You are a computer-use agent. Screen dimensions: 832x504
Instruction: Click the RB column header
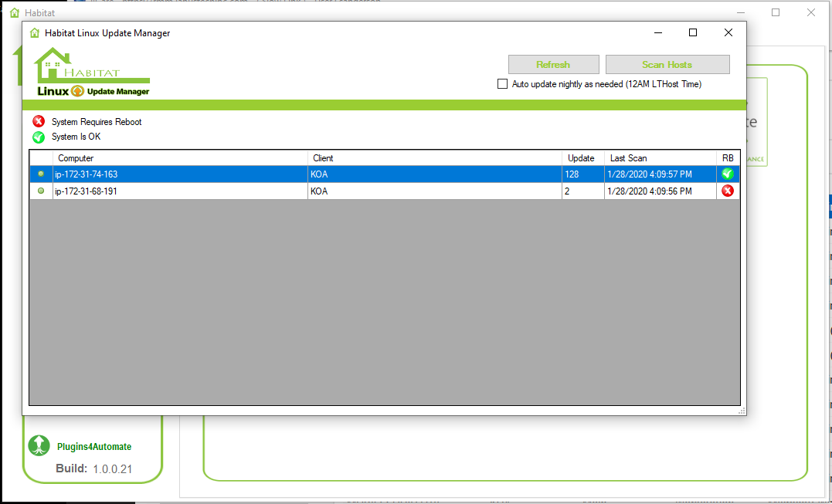coord(728,158)
